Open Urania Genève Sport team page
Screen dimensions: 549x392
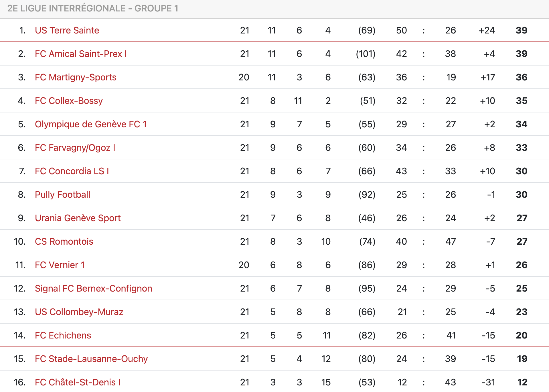click(78, 218)
